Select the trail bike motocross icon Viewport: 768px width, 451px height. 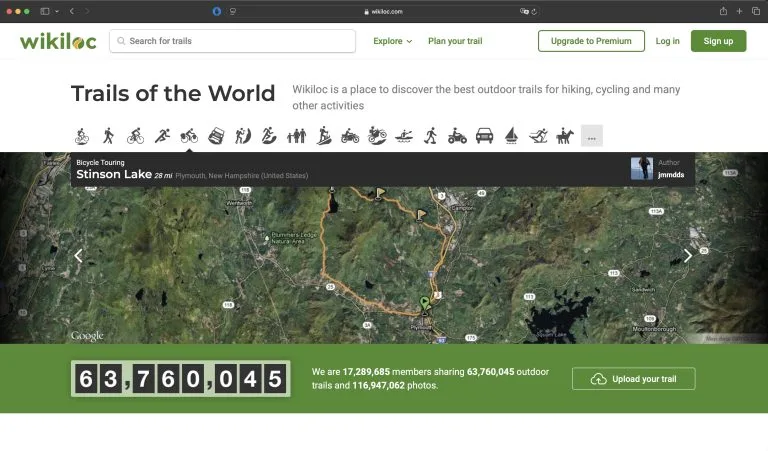tap(377, 136)
